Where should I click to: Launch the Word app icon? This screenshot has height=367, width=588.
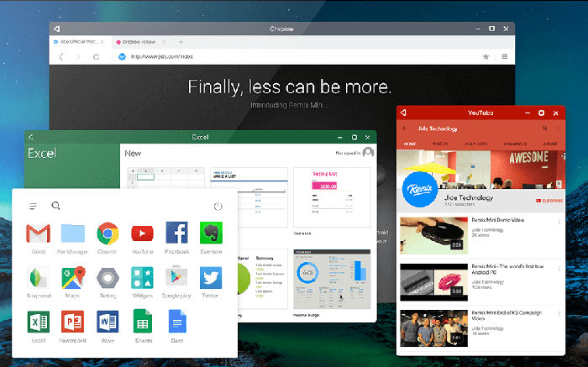(x=108, y=322)
